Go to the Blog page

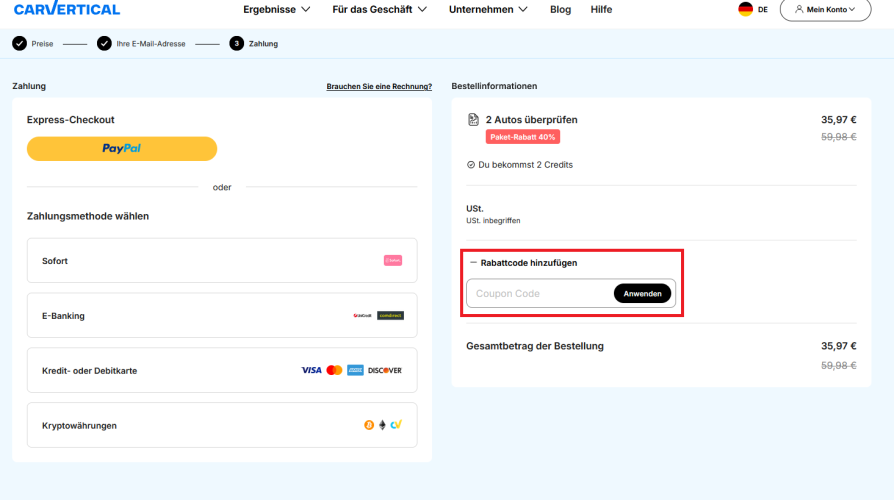click(560, 10)
